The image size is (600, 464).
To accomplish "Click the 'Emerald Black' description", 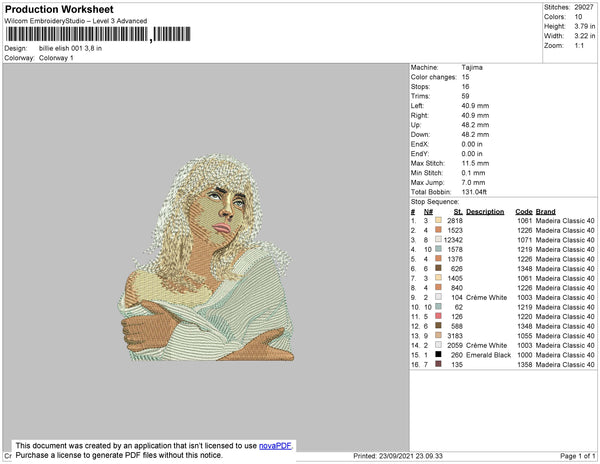I will click(488, 355).
